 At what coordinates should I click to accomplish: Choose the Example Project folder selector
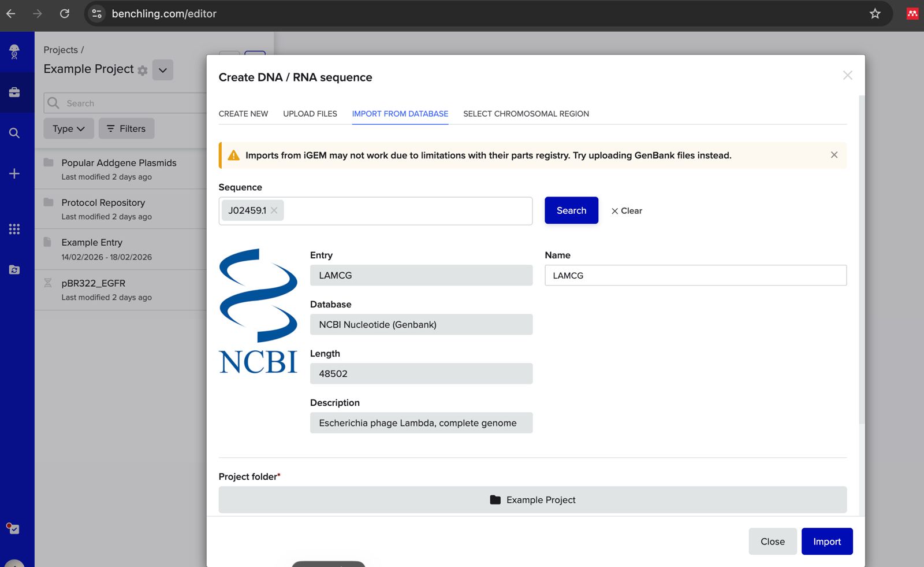(x=532, y=500)
